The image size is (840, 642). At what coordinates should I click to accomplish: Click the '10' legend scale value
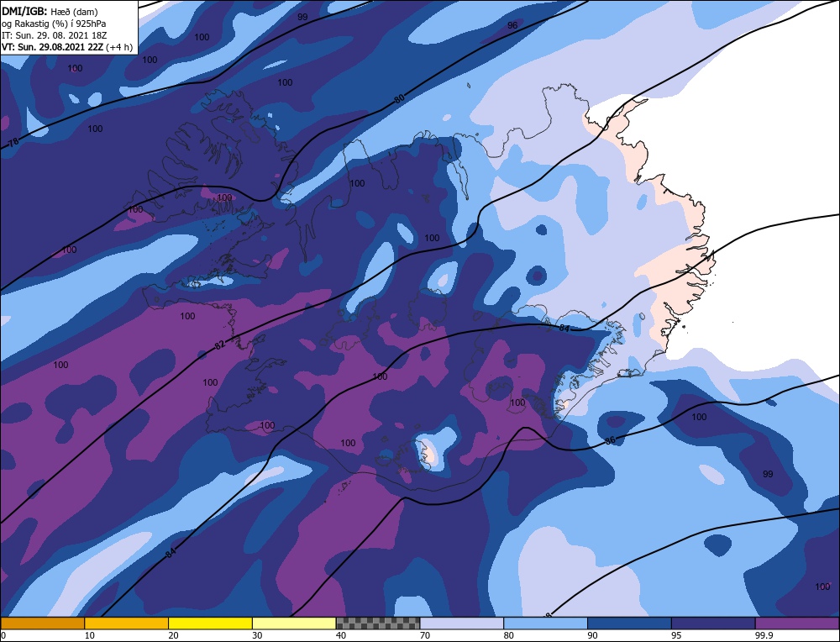click(x=89, y=635)
